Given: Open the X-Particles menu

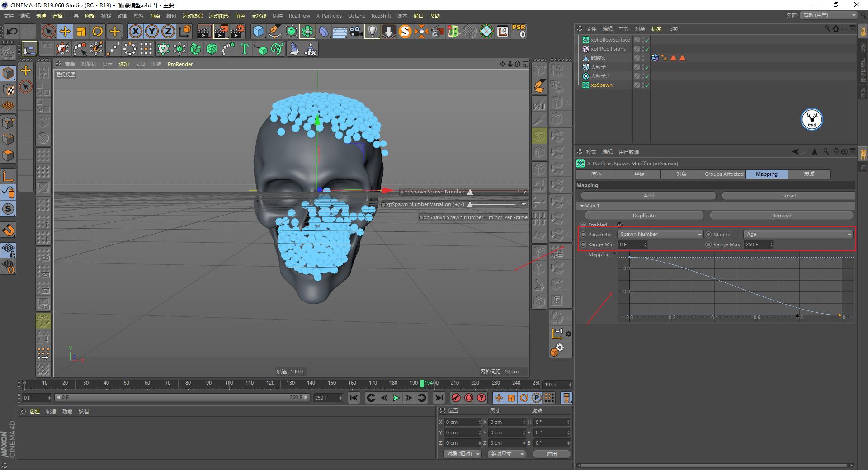Looking at the screenshot, I should (329, 15).
